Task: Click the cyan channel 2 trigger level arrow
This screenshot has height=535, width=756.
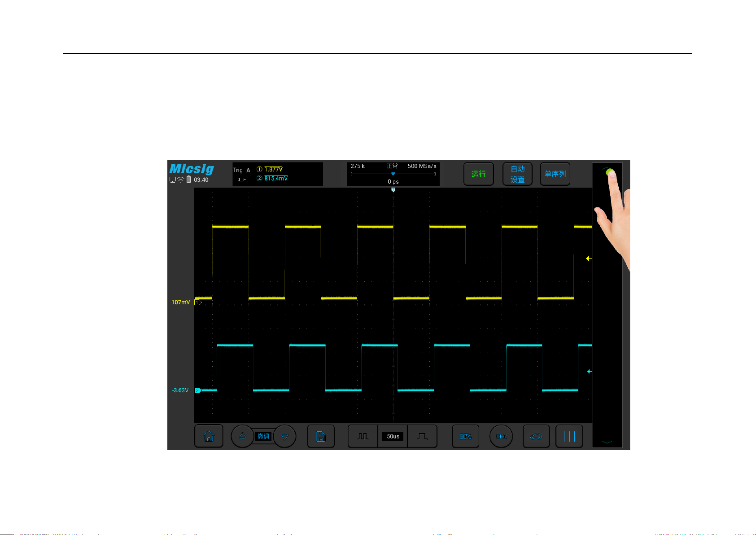Action: pos(590,372)
